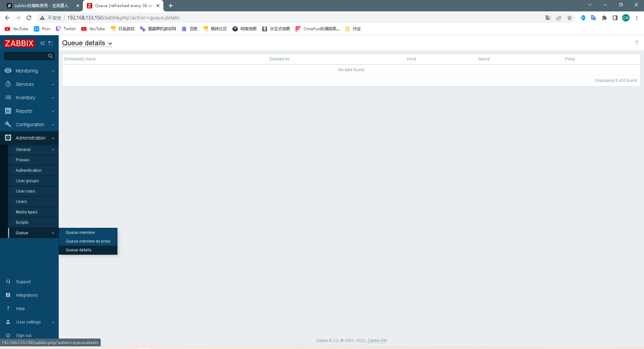Open the translate page icon
The height and width of the screenshot is (349, 644).
tap(548, 18)
